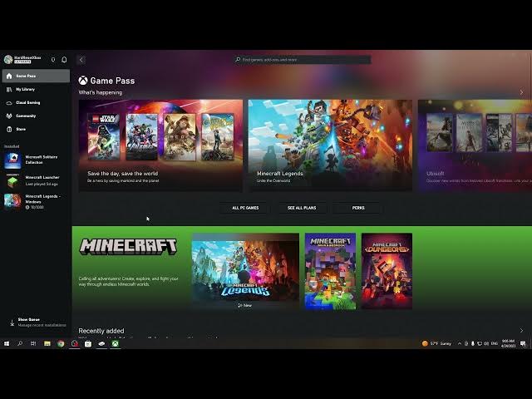Click the LEGO Star Wars cover in banner
This screenshot has height=399, width=532.
(x=104, y=136)
